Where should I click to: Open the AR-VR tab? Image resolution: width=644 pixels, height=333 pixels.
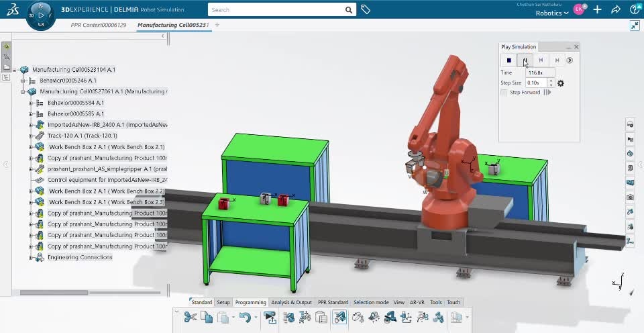[x=417, y=302]
